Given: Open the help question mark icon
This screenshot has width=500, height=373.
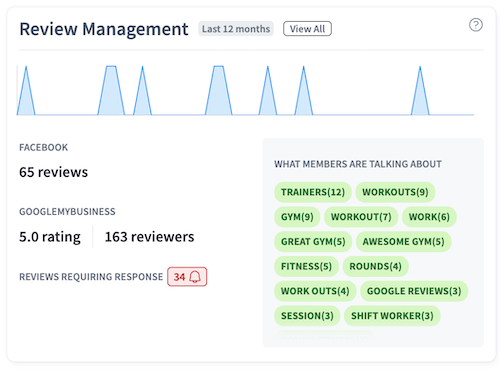Looking at the screenshot, I should tap(476, 25).
